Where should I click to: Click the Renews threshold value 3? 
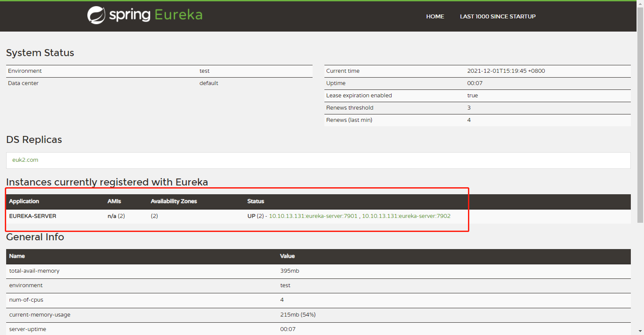(x=469, y=108)
